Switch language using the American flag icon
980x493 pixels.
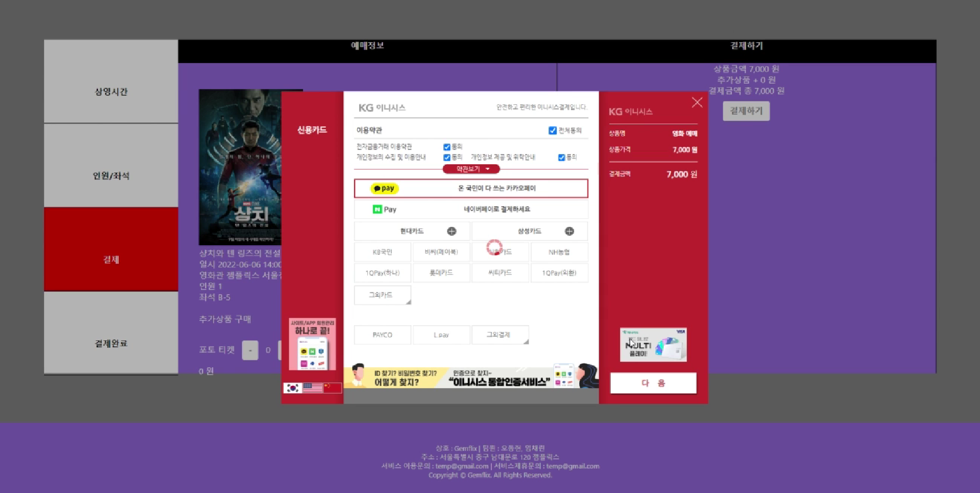312,388
